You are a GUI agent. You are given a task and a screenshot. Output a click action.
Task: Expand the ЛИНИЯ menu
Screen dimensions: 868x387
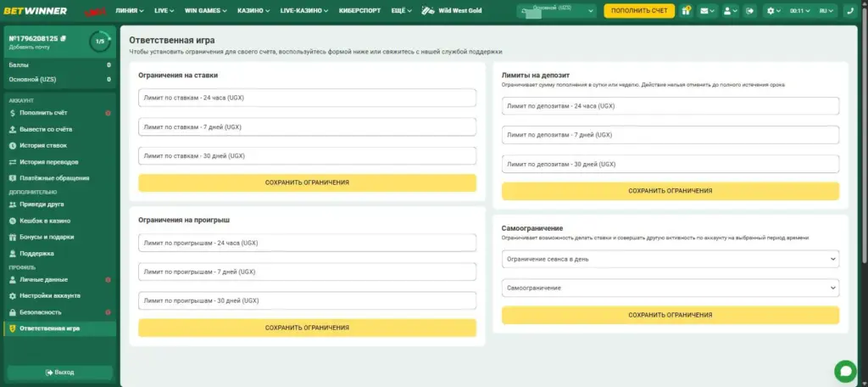tap(130, 10)
